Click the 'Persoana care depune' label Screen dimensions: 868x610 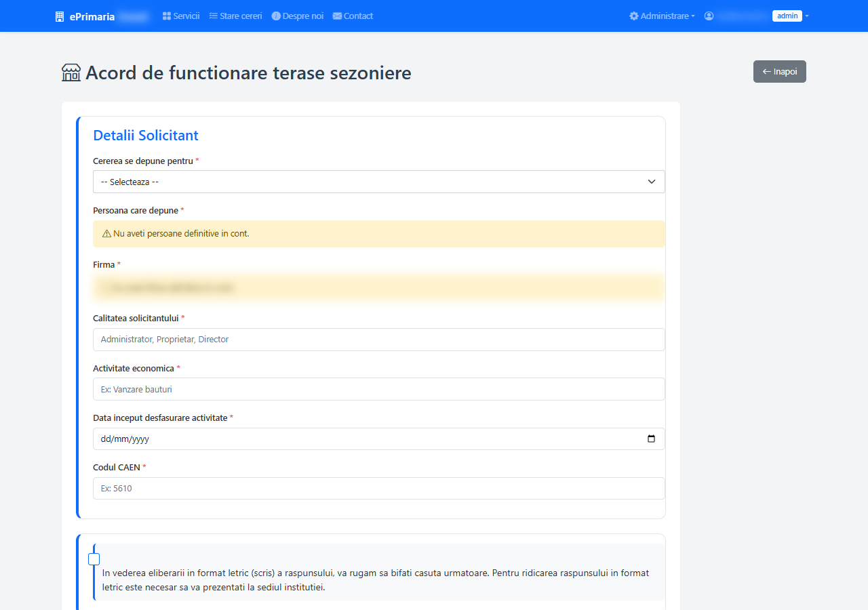[x=136, y=211]
